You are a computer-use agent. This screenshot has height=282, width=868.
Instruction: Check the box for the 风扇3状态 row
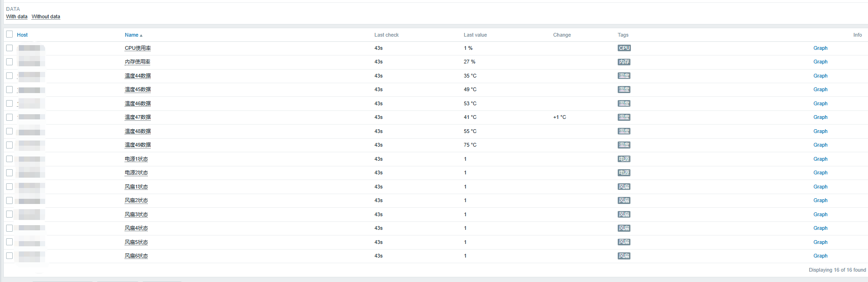(9, 214)
